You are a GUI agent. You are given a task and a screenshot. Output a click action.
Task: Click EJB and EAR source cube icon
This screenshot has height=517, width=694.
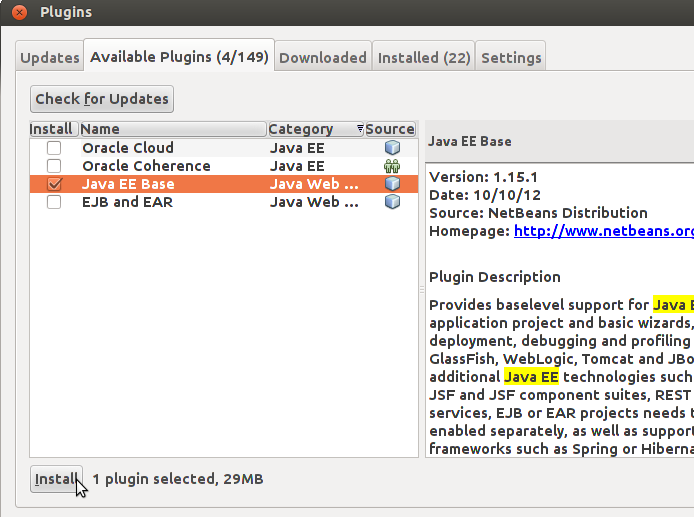[392, 202]
